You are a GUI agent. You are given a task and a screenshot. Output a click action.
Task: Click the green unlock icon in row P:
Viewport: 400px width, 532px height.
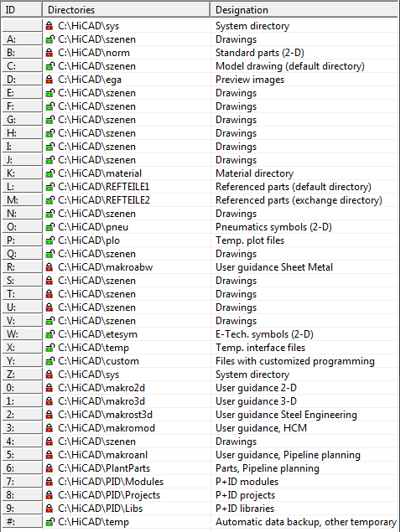click(50, 240)
